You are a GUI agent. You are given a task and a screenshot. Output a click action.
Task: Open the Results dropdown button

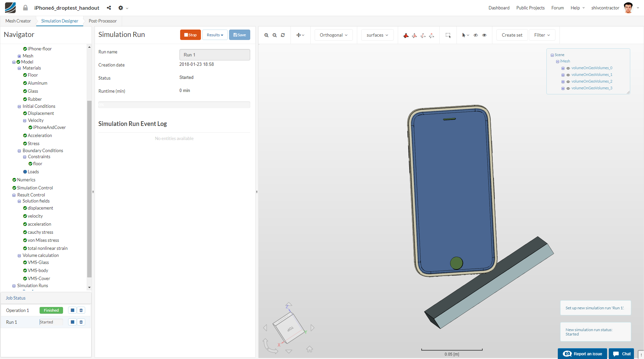[x=215, y=35]
